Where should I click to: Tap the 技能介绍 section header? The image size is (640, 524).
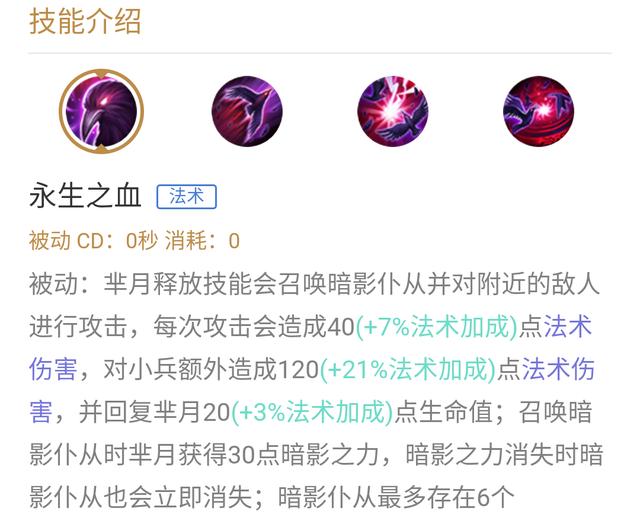point(85,22)
